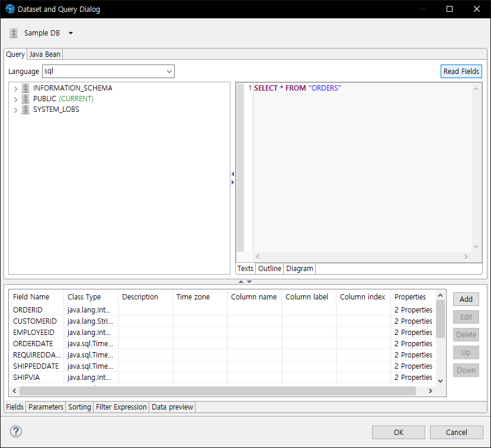Click the Properties column header
Screen dimensions: 491x448
pos(413,297)
